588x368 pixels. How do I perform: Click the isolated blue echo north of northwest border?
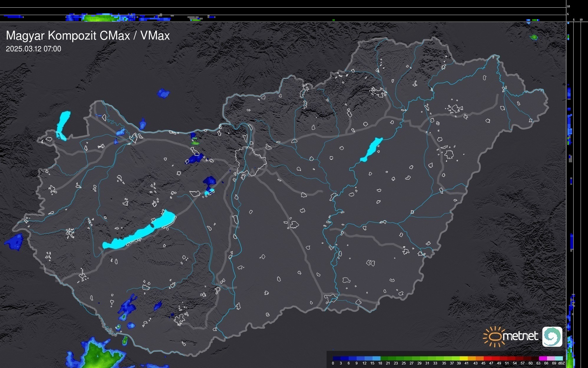pyautogui.click(x=163, y=94)
